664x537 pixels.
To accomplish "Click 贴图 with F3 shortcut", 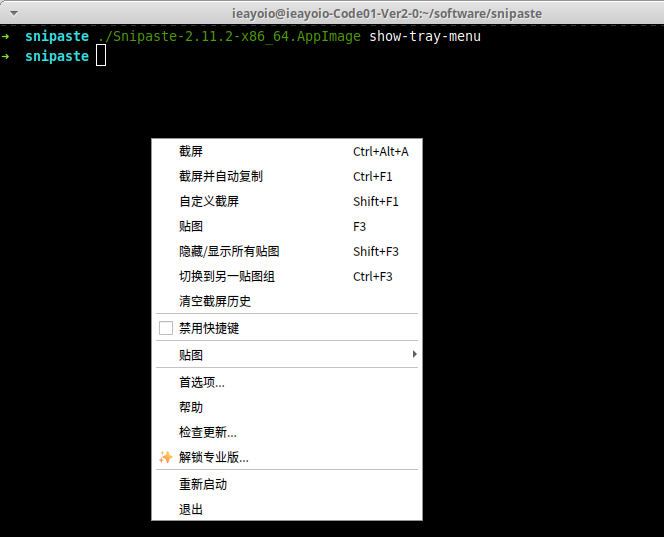I will pos(287,226).
